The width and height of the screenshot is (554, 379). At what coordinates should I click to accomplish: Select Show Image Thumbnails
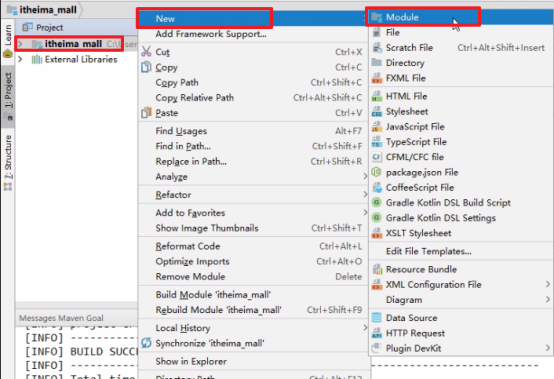(253, 228)
